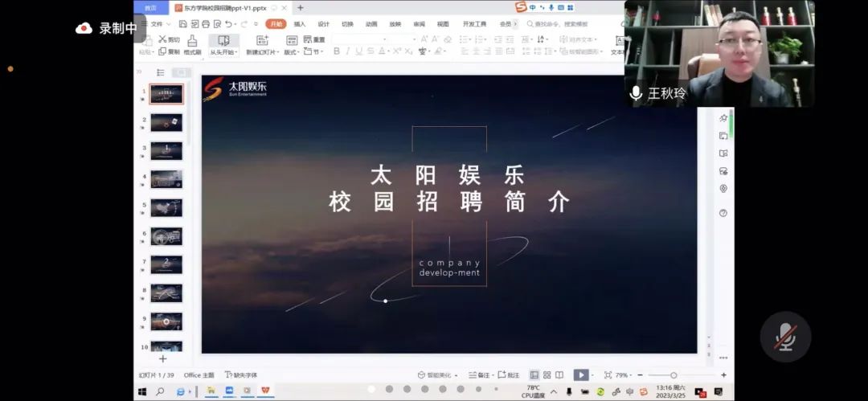Viewport: 868px width, 401px height.
Task: Expand more ribbon tabs chevron after 会员
Action: pos(515,24)
